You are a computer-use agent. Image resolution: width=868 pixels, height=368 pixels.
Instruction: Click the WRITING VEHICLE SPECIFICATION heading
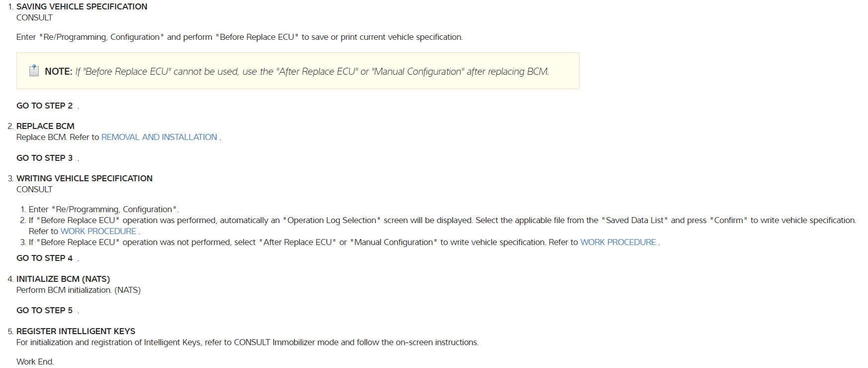click(x=84, y=178)
